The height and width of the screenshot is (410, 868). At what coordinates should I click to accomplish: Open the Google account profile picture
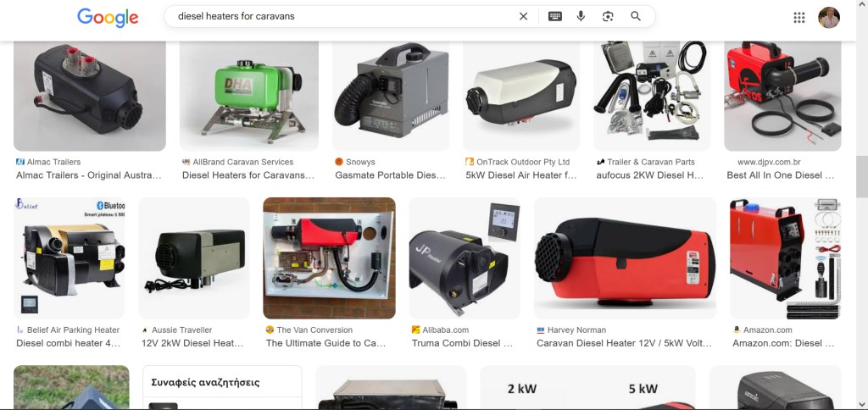pyautogui.click(x=828, y=17)
